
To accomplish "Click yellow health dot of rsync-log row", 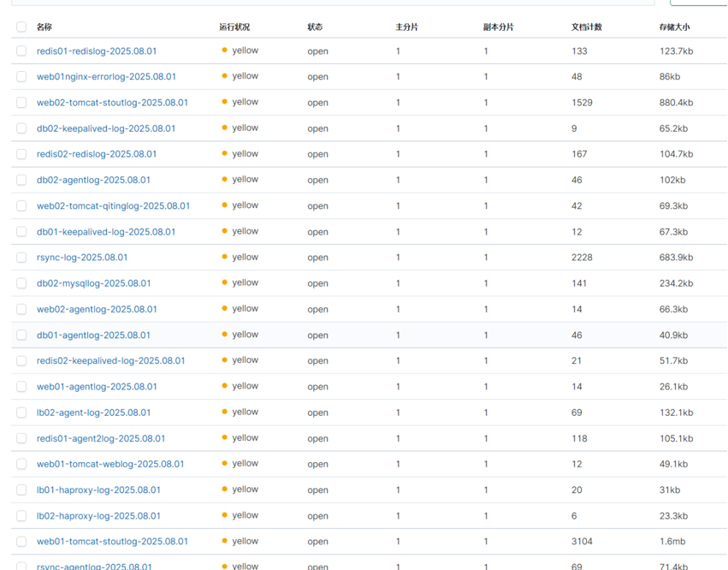I will pos(225,257).
